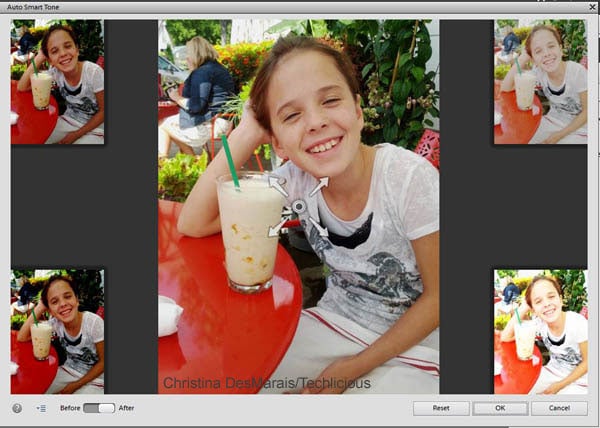Viewport: 600px width, 428px height.
Task: Close the Auto Smart Tone dialog
Action: pos(592,7)
